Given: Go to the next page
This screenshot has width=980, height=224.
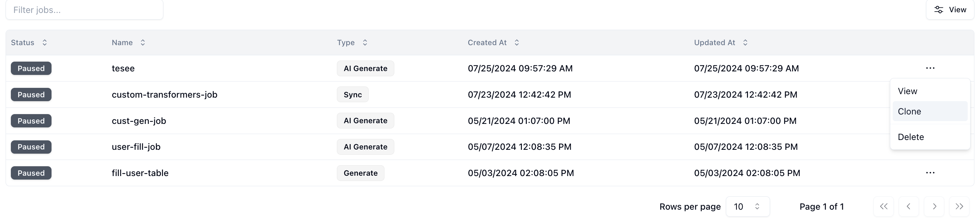Looking at the screenshot, I should tap(934, 206).
